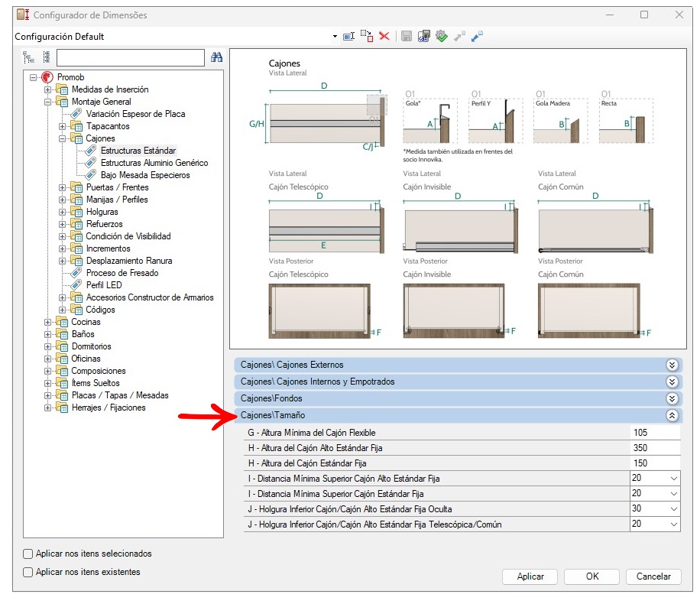Screen dimensions: 700x604
Task: Check 'Aplicar nos itens existentes' option
Action: [x=28, y=572]
